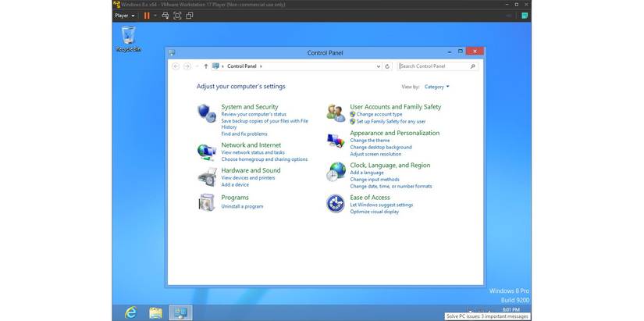Click Change account type

(x=379, y=114)
